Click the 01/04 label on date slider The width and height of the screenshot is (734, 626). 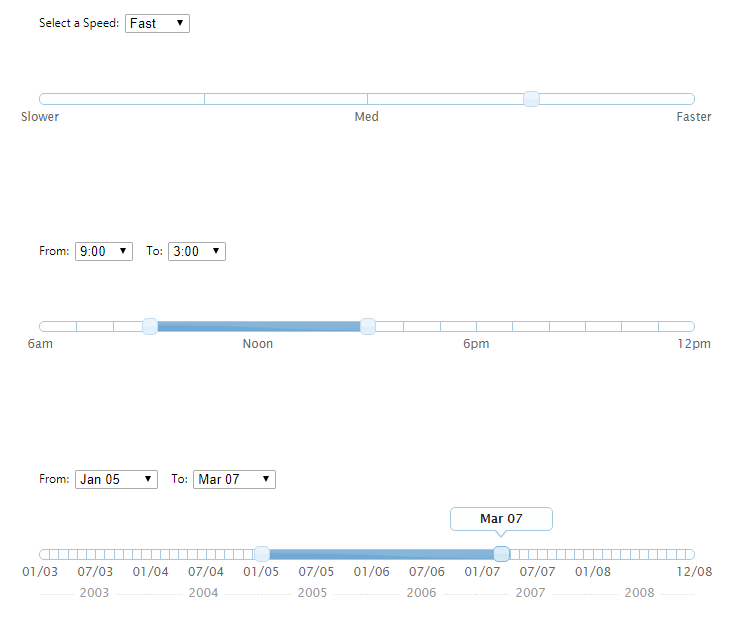150,572
